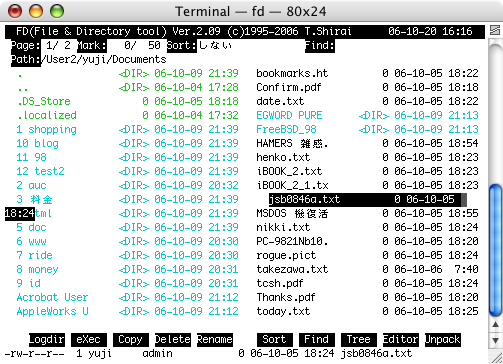Select the '12 test2' directory entry
This screenshot has width=503, height=364.
[x=128, y=171]
